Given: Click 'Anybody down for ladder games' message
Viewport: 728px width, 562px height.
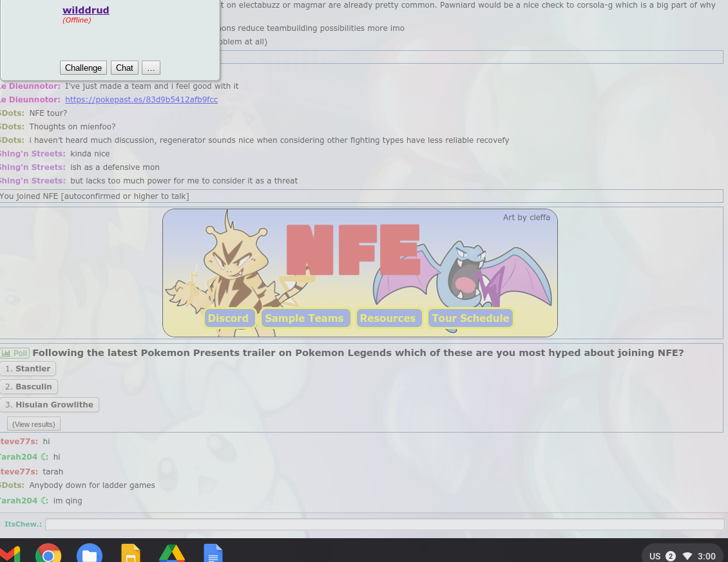Looking at the screenshot, I should click(x=92, y=485).
